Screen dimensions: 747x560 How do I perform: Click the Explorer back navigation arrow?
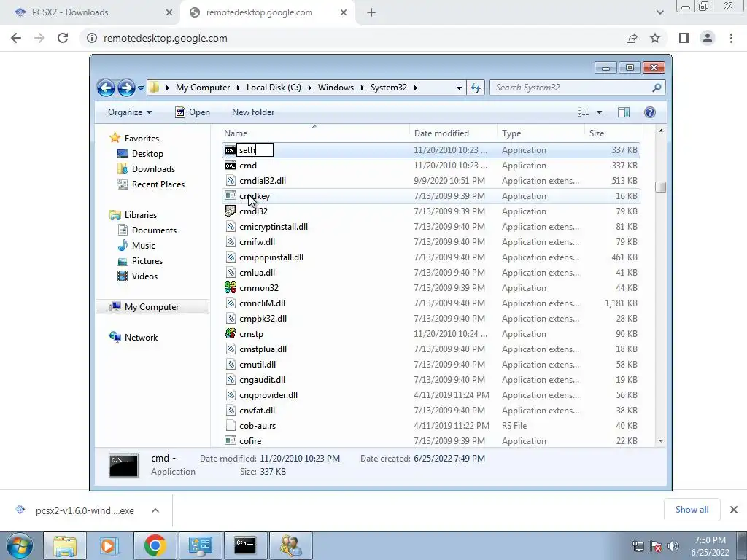(x=106, y=88)
